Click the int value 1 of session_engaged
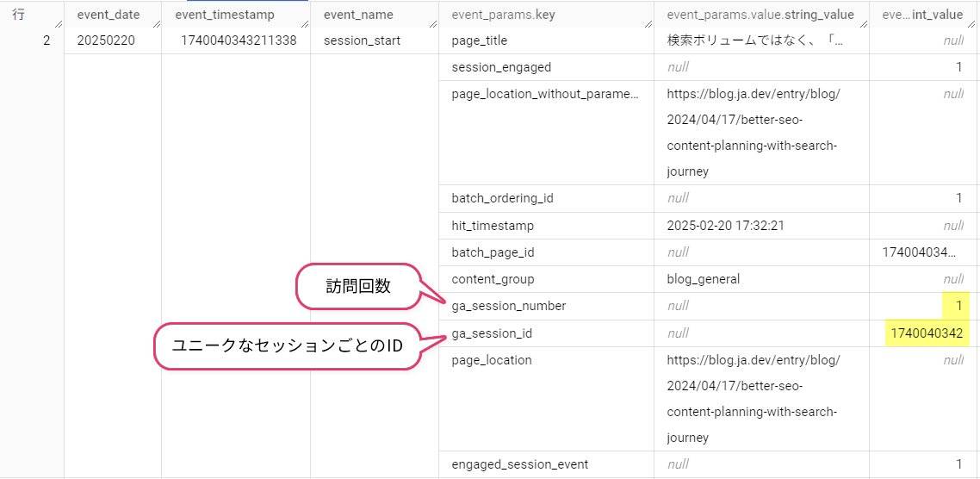980x479 pixels. pyautogui.click(x=958, y=67)
